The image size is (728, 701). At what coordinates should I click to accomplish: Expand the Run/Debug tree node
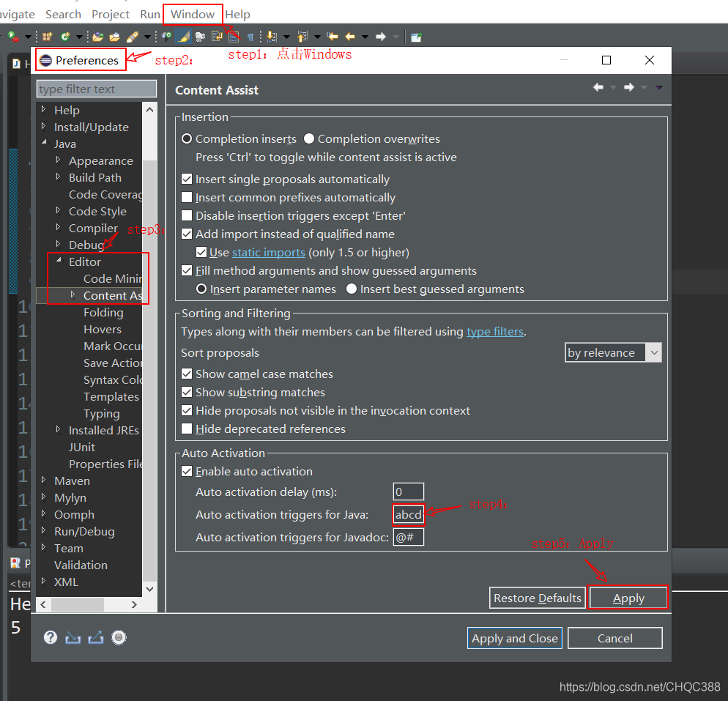click(44, 530)
